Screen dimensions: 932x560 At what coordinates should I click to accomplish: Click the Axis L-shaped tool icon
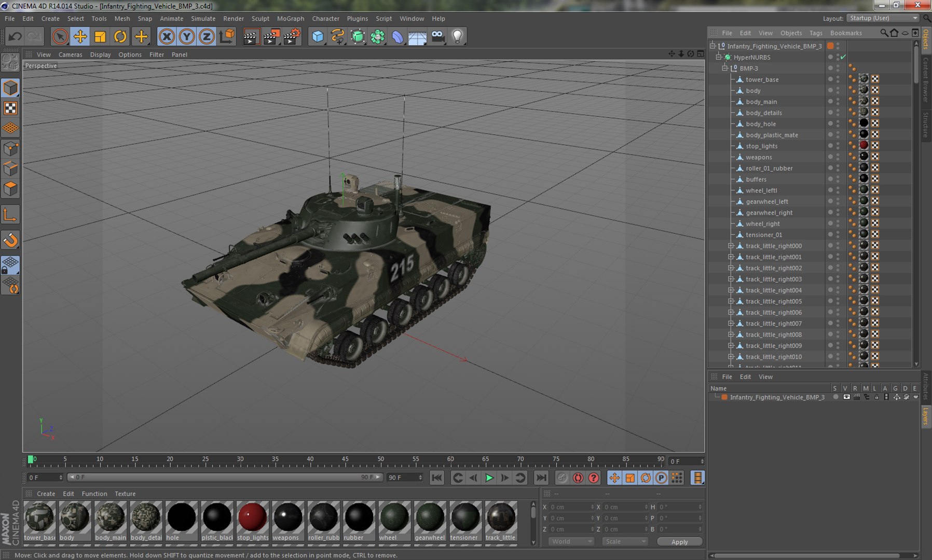pyautogui.click(x=10, y=215)
